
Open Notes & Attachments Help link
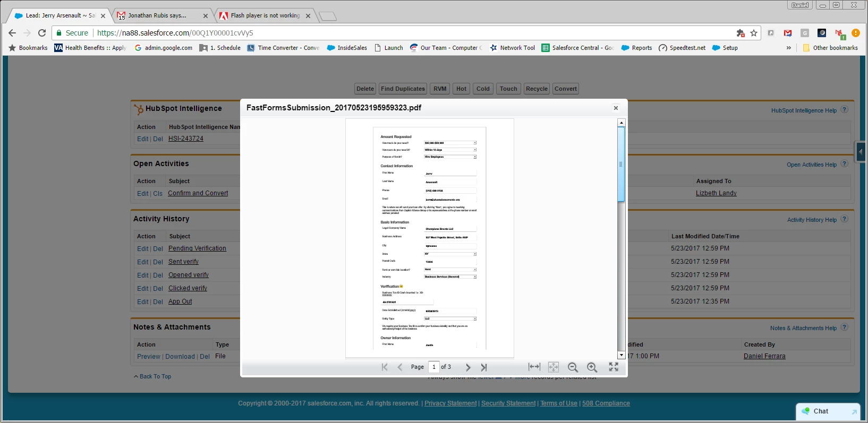point(803,328)
